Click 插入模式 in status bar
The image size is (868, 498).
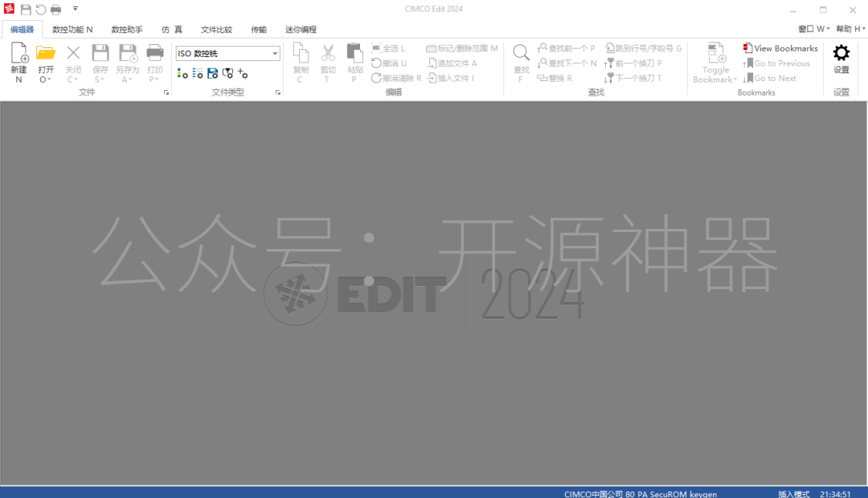click(794, 494)
